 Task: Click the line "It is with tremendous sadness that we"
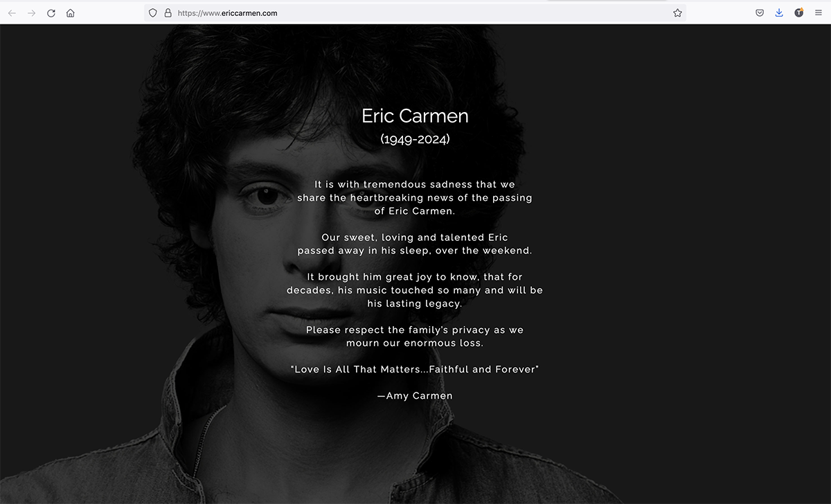pyautogui.click(x=415, y=185)
